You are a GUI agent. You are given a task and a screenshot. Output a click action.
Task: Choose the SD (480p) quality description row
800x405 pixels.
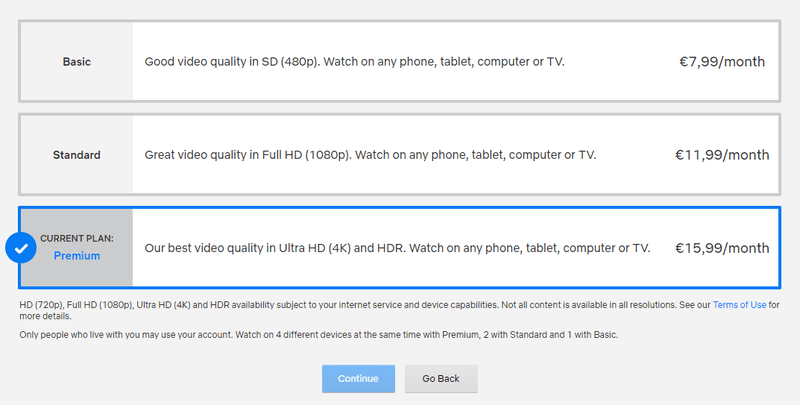point(354,62)
